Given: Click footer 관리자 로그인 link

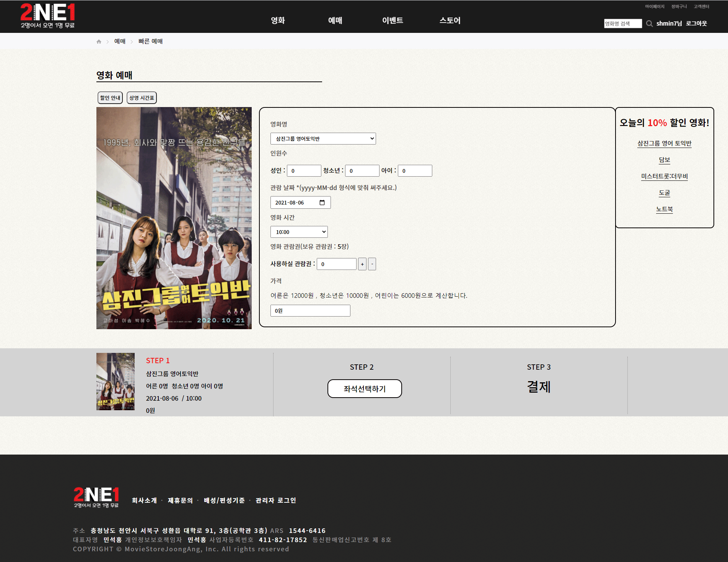Looking at the screenshot, I should [x=276, y=500].
